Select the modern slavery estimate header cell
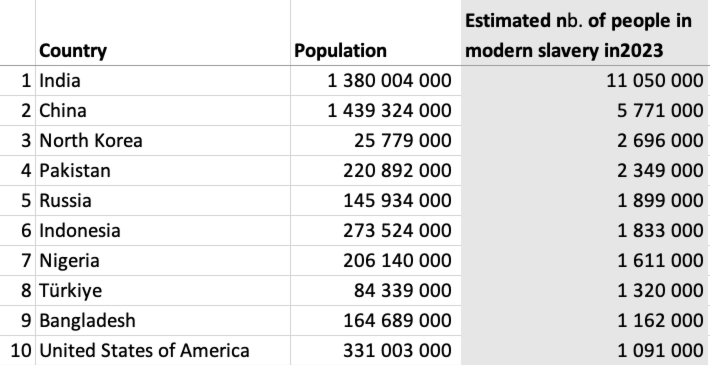The width and height of the screenshot is (710, 365). [585, 33]
